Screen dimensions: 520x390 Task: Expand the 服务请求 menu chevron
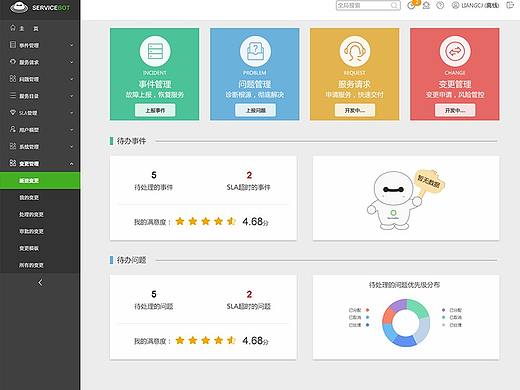point(72,62)
